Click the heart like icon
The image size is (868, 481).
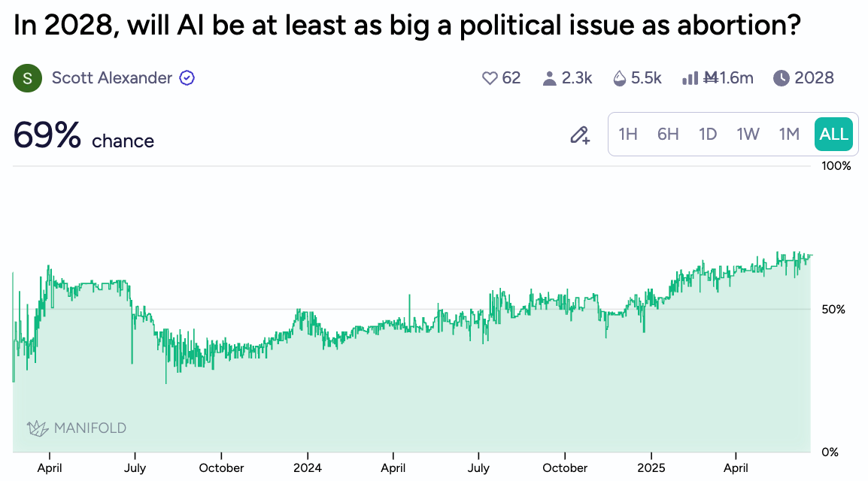(490, 78)
